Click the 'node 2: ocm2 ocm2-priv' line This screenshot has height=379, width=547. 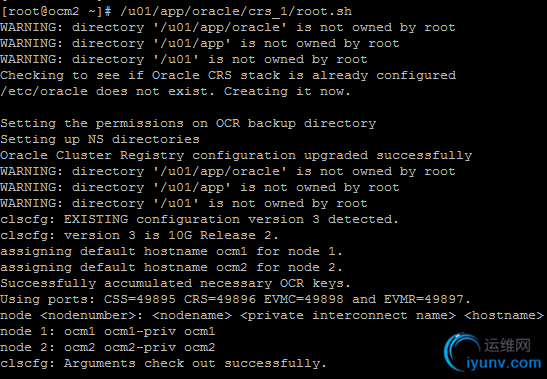click(x=107, y=348)
